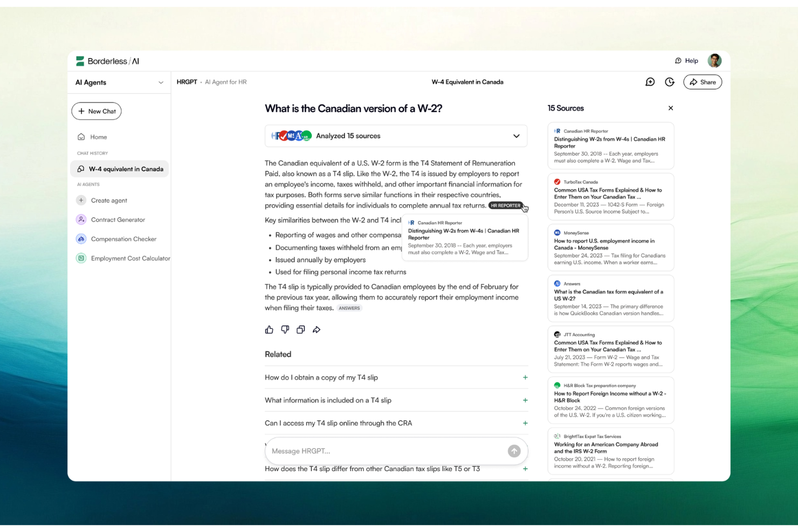The height and width of the screenshot is (532, 798).
Task: Click the source favicons cluster in Analyzed sources
Action: tap(291, 136)
